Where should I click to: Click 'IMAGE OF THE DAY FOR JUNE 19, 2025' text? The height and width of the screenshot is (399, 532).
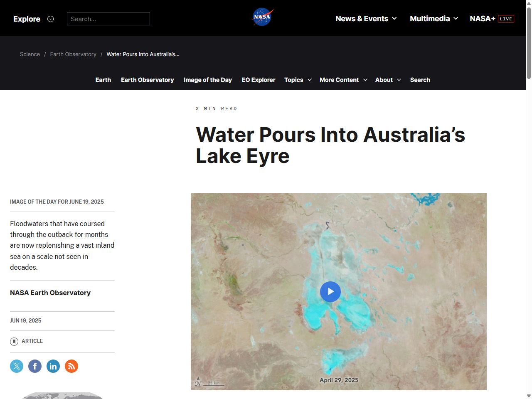tap(57, 202)
